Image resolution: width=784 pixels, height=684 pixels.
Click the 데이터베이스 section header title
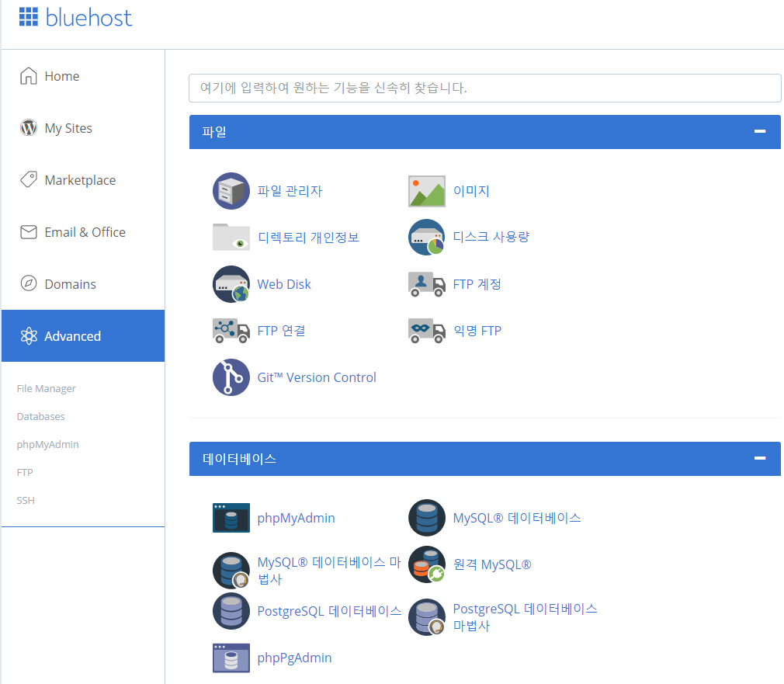[240, 459]
